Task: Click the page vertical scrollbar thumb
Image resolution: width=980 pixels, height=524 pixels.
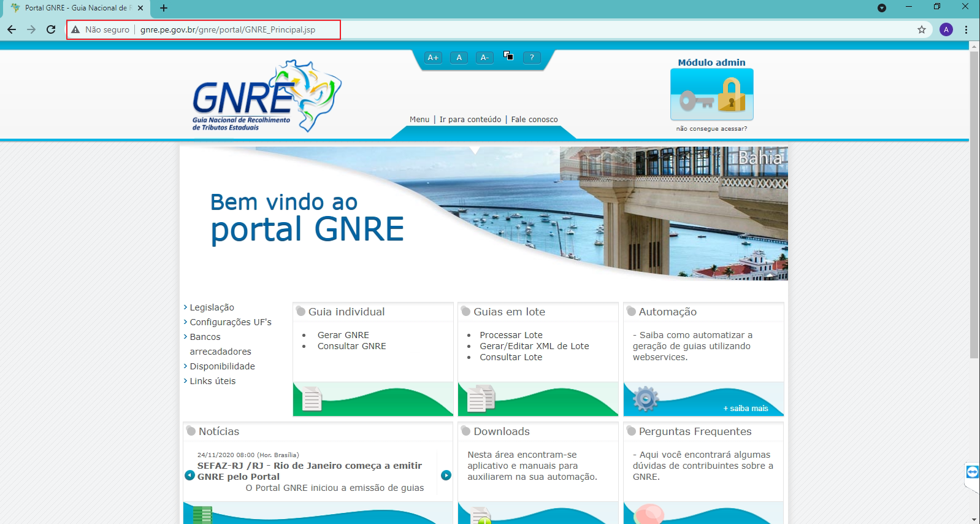Action: tap(974, 205)
